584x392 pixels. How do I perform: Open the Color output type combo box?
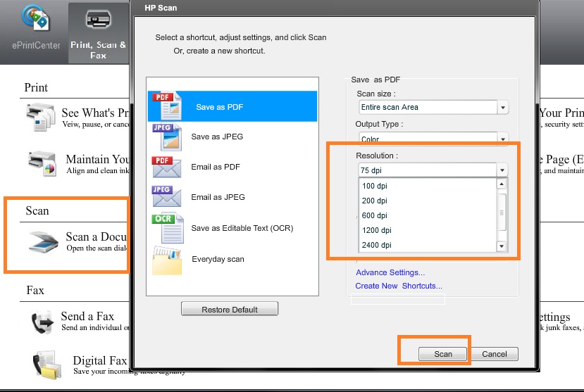pos(433,138)
